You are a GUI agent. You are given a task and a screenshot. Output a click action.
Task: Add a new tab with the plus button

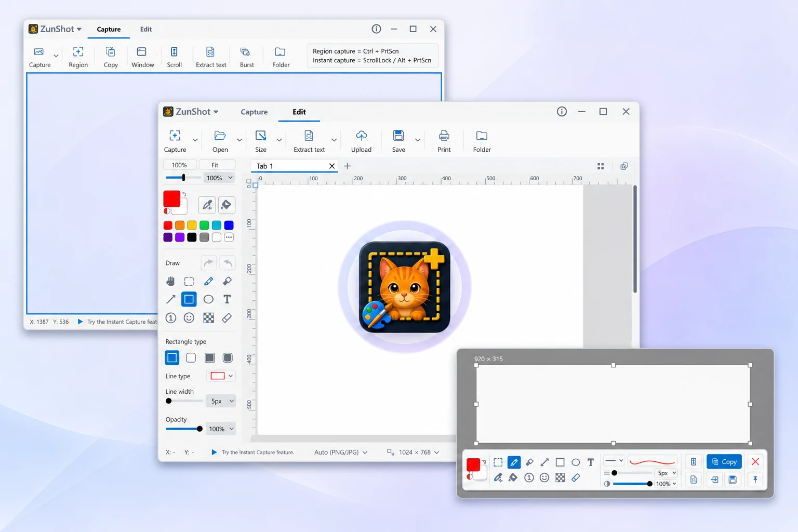(348, 166)
